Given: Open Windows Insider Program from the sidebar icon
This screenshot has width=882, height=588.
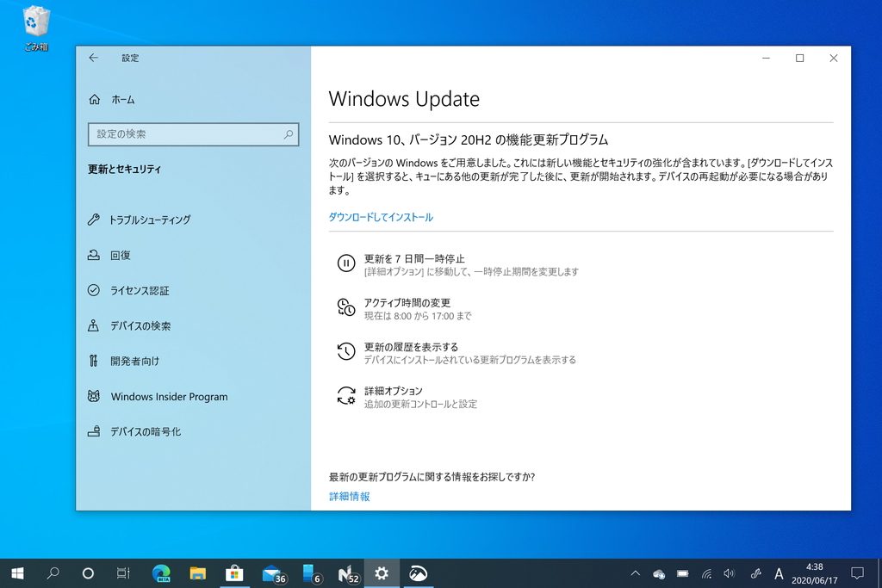Looking at the screenshot, I should [x=95, y=397].
